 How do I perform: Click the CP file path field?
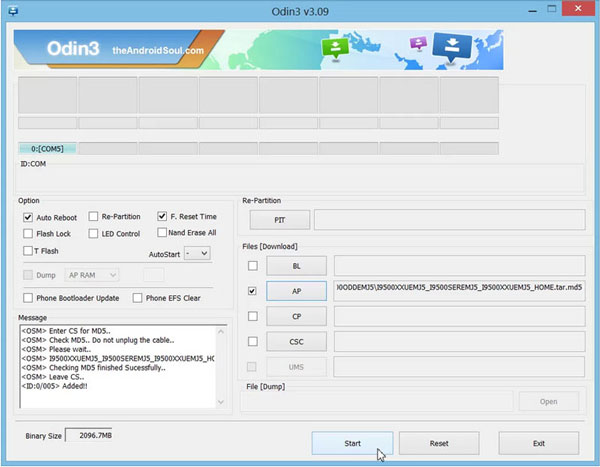(459, 316)
